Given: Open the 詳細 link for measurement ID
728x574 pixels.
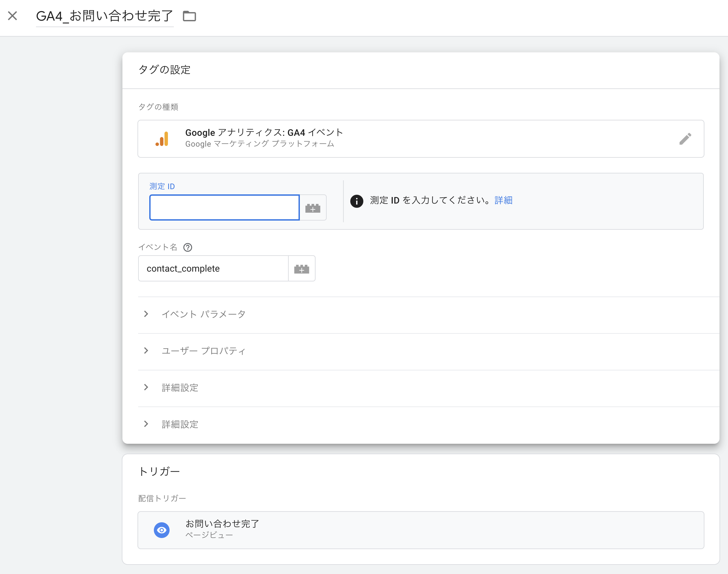Looking at the screenshot, I should [x=503, y=200].
